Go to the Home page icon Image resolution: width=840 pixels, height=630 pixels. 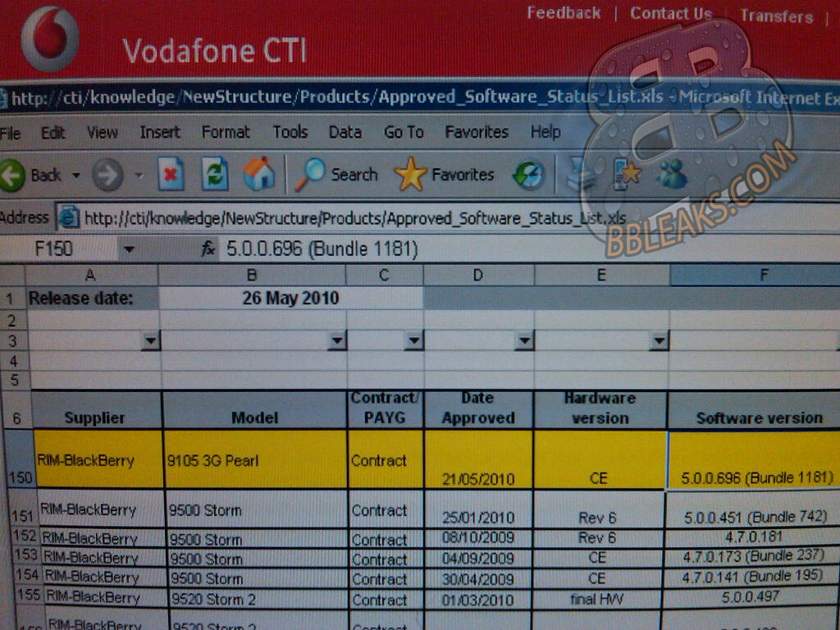[258, 174]
